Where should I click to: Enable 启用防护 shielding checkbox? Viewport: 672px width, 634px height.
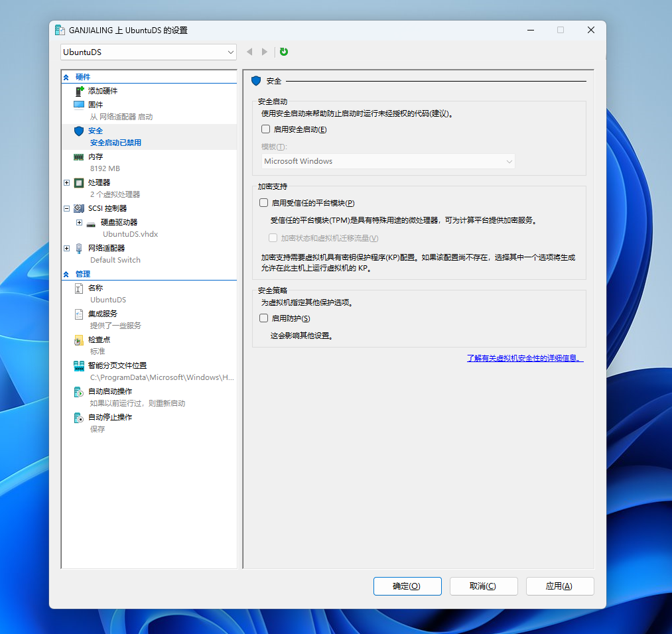pos(263,318)
